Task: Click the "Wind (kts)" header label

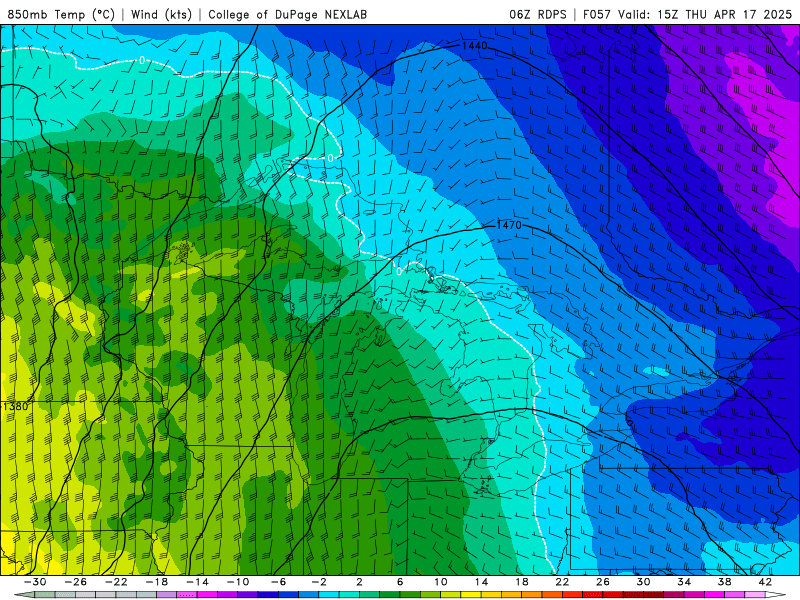Action: point(161,14)
